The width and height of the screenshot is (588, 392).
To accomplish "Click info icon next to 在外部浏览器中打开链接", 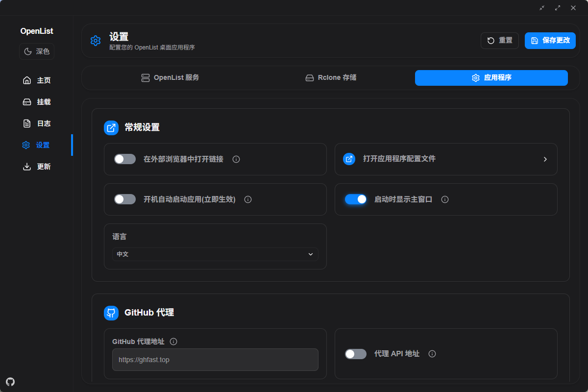I will [236, 159].
